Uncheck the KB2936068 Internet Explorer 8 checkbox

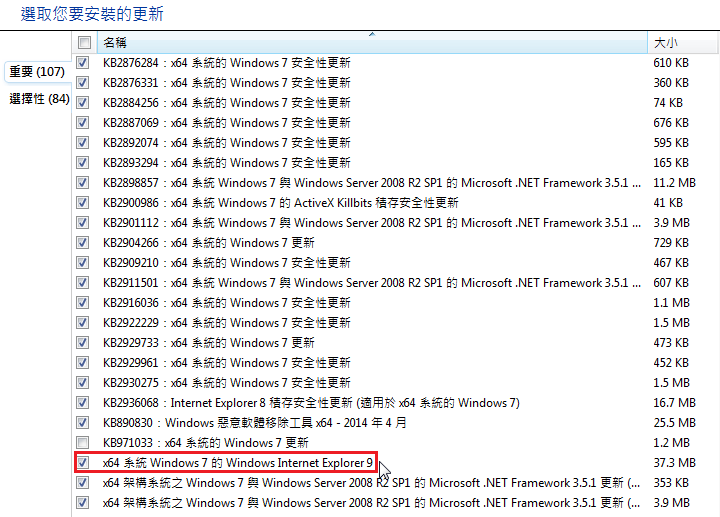click(83, 403)
